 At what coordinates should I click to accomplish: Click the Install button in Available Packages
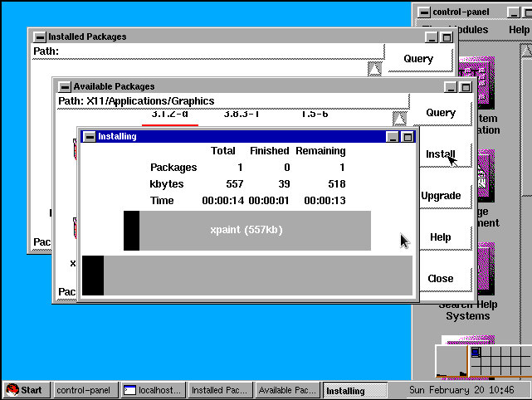coord(441,154)
